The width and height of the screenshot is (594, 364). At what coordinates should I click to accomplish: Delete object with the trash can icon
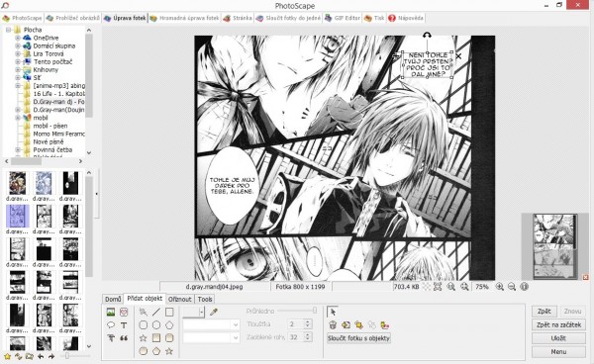(x=333, y=325)
